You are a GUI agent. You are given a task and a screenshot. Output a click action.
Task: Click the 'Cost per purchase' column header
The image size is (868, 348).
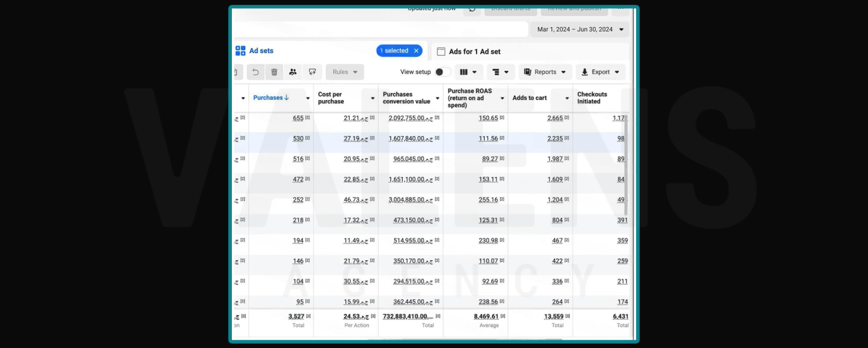pyautogui.click(x=331, y=98)
